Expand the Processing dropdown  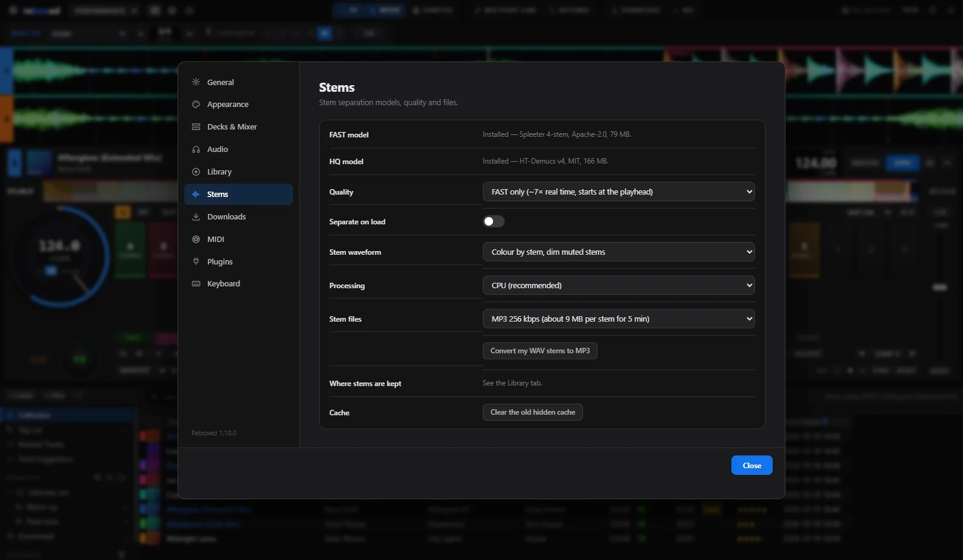[x=618, y=285]
